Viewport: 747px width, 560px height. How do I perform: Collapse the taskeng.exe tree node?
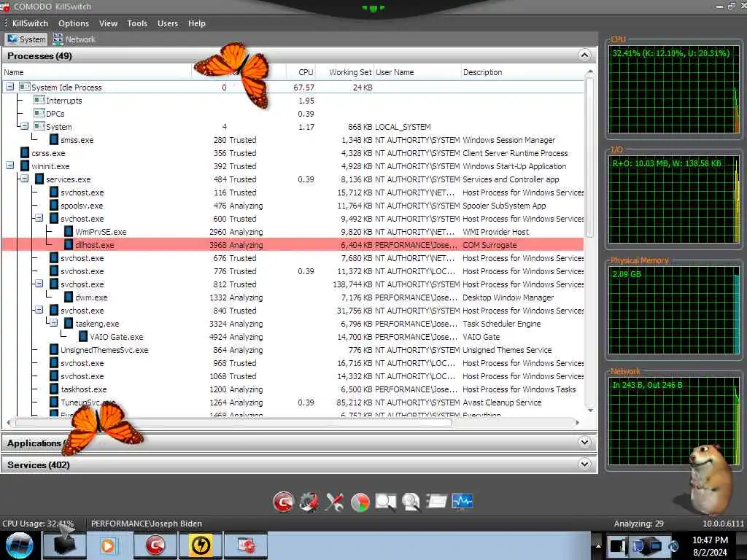click(54, 323)
